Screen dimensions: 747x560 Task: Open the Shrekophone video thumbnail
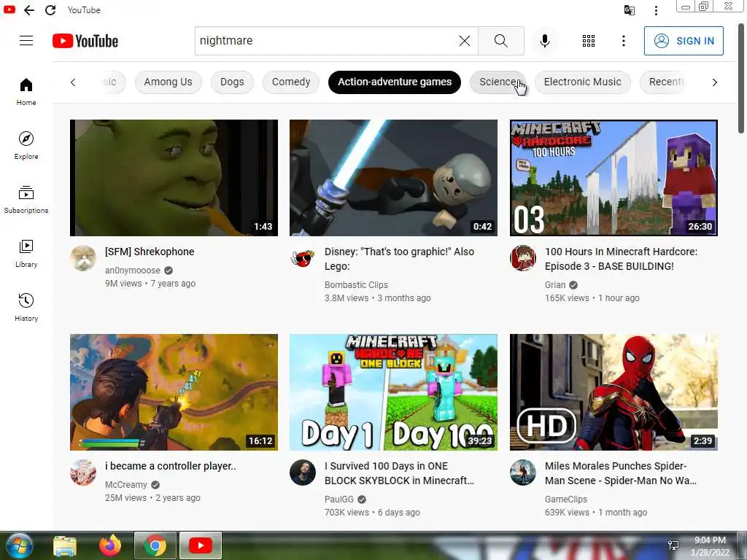coord(174,178)
